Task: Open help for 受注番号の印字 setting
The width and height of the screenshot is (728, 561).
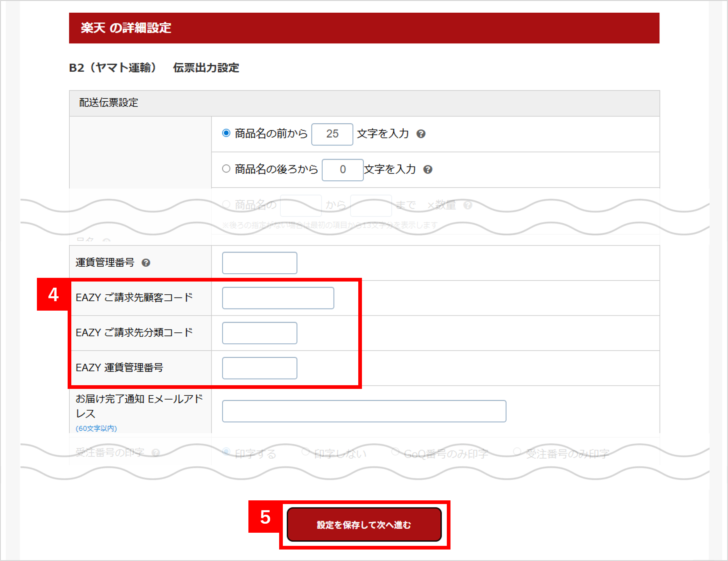Action: pos(156,452)
